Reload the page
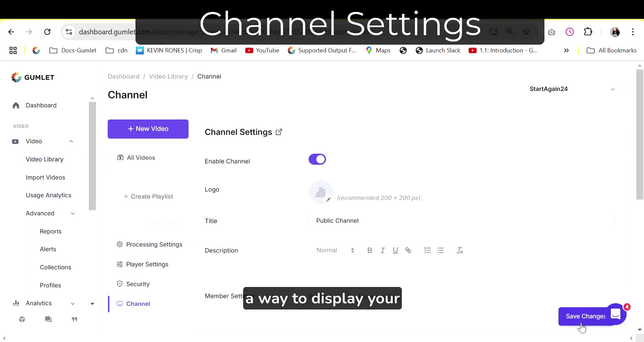Screen dimensions: 644x342 (47, 32)
